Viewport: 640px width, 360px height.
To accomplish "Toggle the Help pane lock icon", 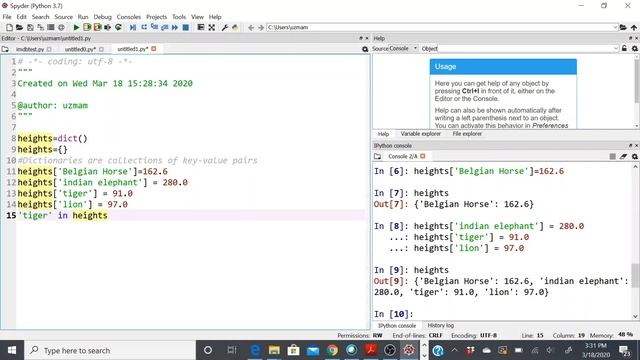I will tap(624, 49).
